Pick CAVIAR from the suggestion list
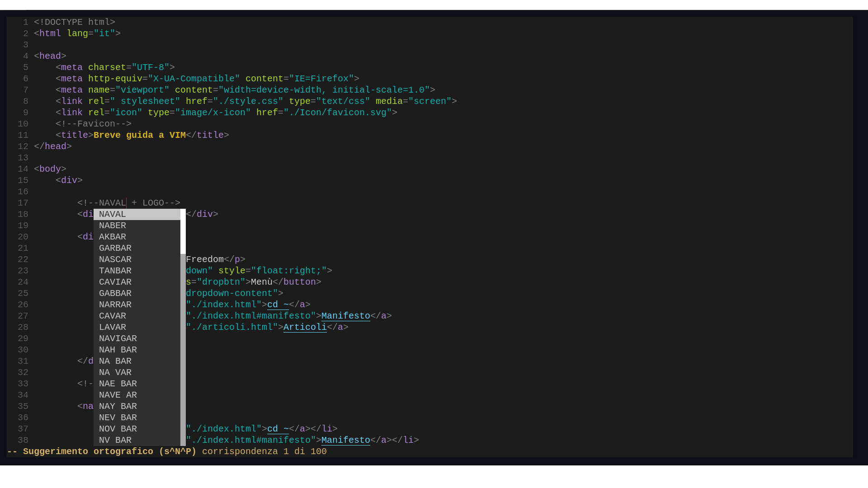The image size is (868, 488). coord(115,282)
